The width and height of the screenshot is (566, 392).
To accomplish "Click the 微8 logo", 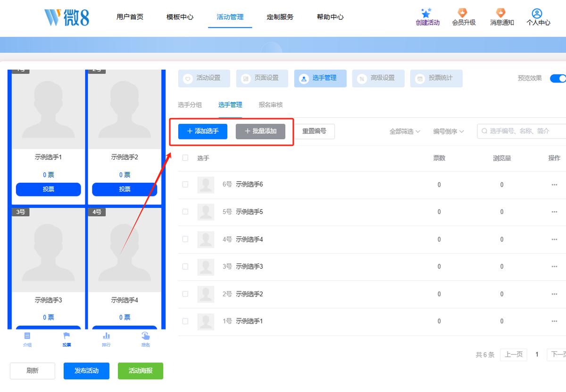I will pyautogui.click(x=67, y=17).
